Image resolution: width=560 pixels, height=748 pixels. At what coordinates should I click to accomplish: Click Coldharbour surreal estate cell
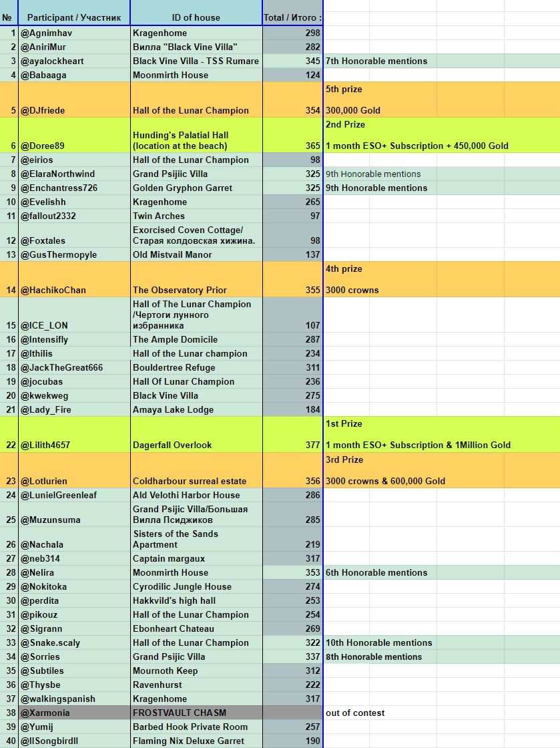coord(196,470)
